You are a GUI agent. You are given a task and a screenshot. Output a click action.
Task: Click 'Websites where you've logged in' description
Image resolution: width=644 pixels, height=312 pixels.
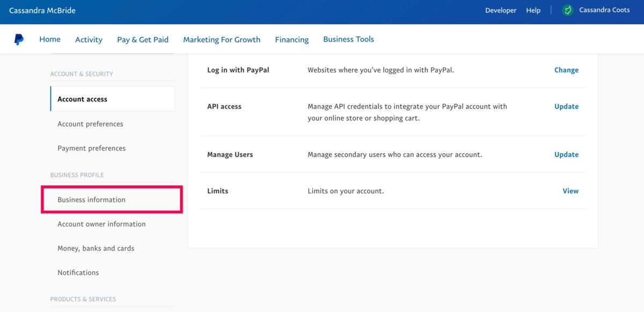pyautogui.click(x=381, y=70)
